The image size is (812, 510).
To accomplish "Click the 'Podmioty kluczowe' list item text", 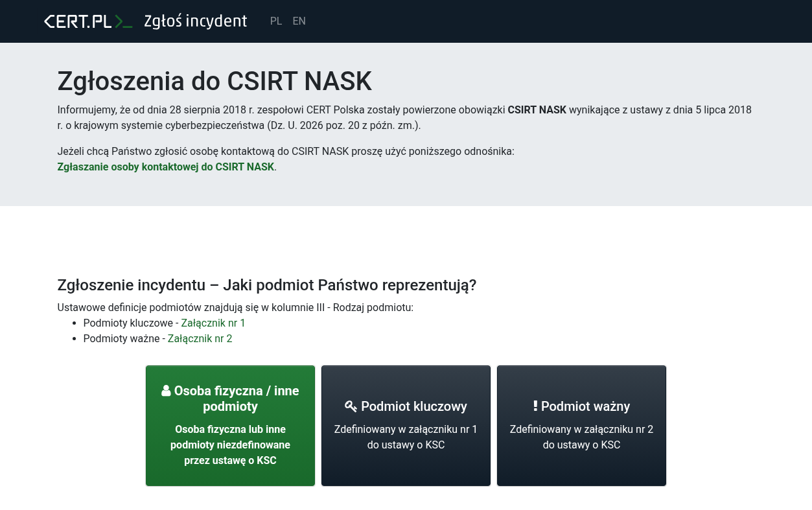I will point(128,323).
